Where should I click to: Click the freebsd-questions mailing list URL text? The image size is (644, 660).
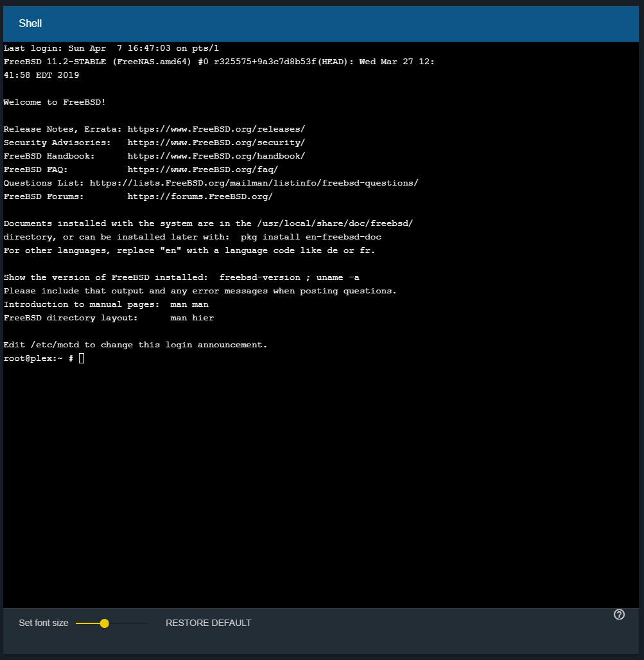point(254,183)
